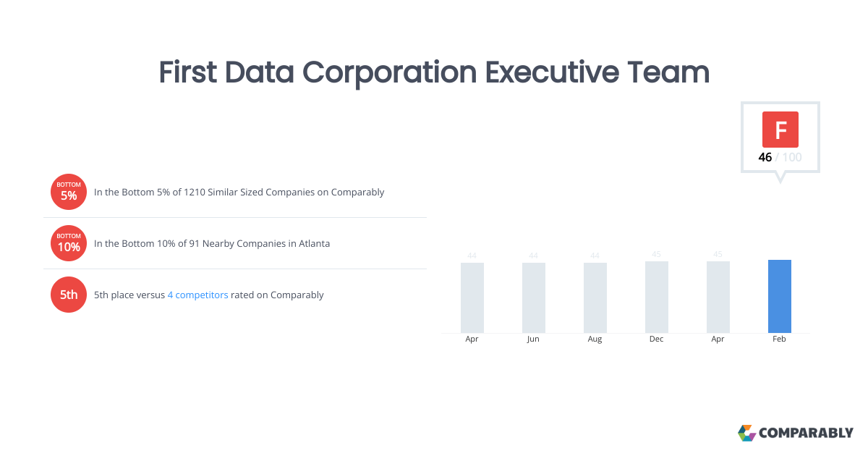Click the Bottom 5% red circle badge
868x456 pixels.
click(x=69, y=193)
